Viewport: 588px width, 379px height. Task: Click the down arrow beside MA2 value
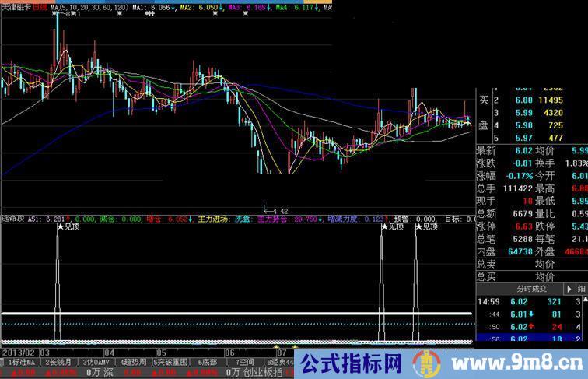223,6
